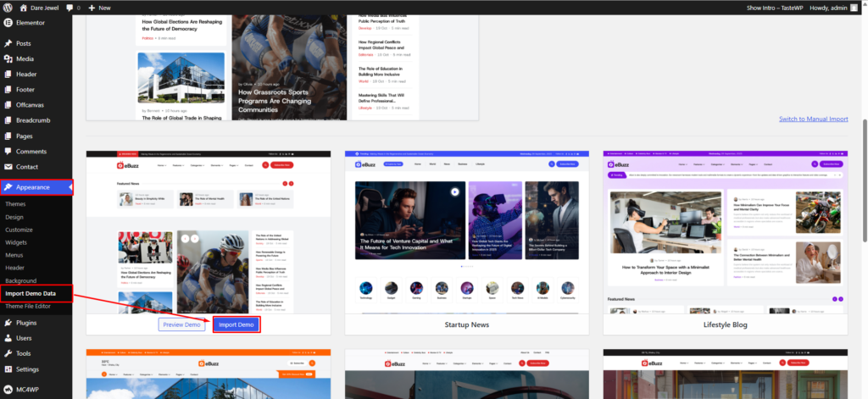
Task: Open the comments bubble in admin bar
Action: [x=70, y=7]
